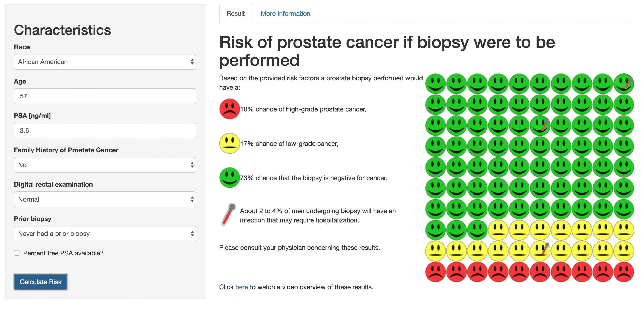Click the bottom-left red sad face in grid
This screenshot has width=644, height=313.
pyautogui.click(x=435, y=272)
